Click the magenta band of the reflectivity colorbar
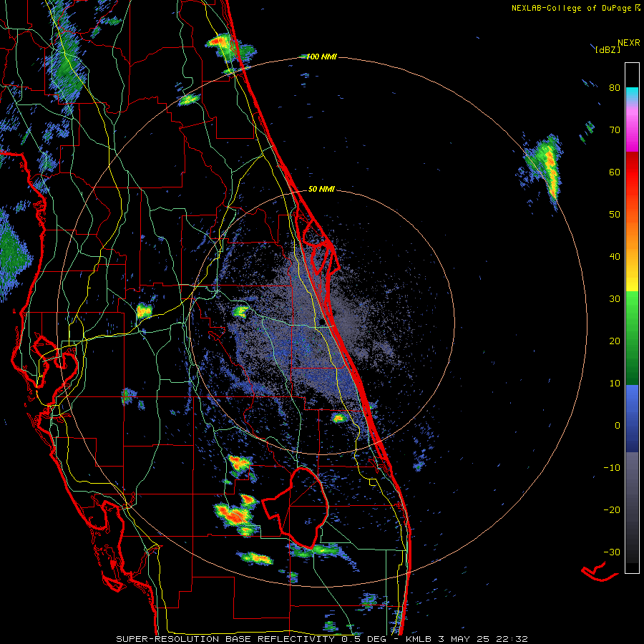Image resolution: width=644 pixels, height=644 pixels. coord(632,132)
